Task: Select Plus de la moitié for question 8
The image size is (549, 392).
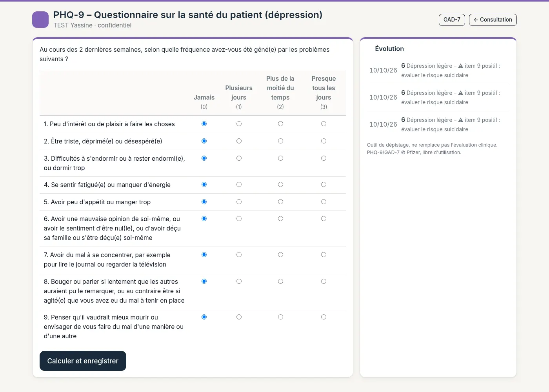Action: click(280, 281)
